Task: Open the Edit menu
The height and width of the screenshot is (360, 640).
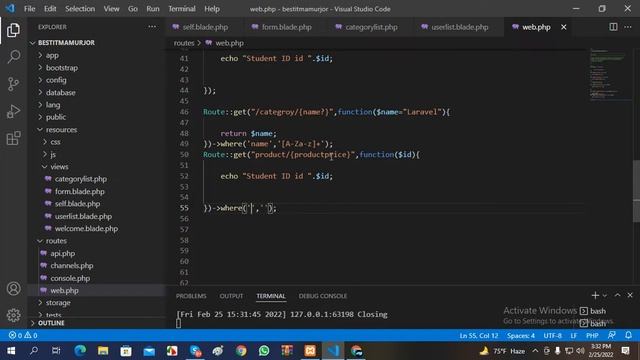Action: (x=50, y=9)
